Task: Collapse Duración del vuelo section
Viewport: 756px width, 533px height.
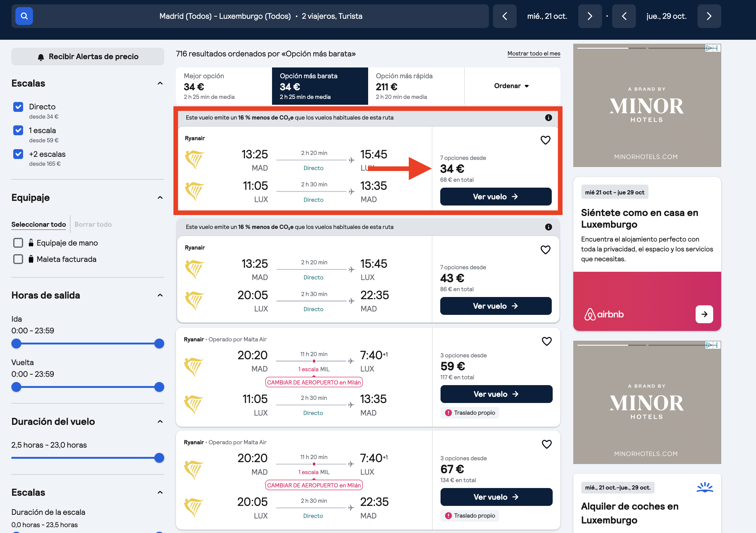Action: (160, 421)
